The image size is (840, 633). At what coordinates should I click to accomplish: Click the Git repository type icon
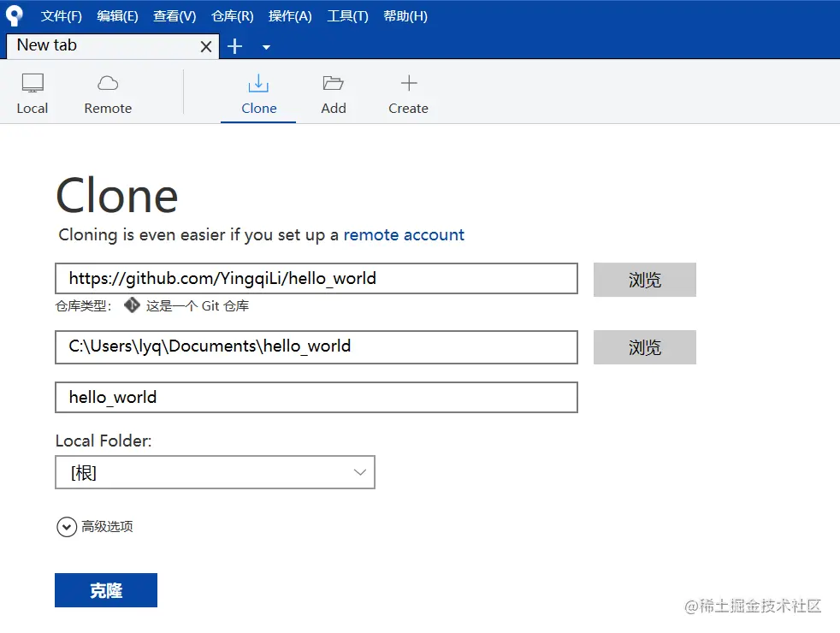pyautogui.click(x=132, y=305)
